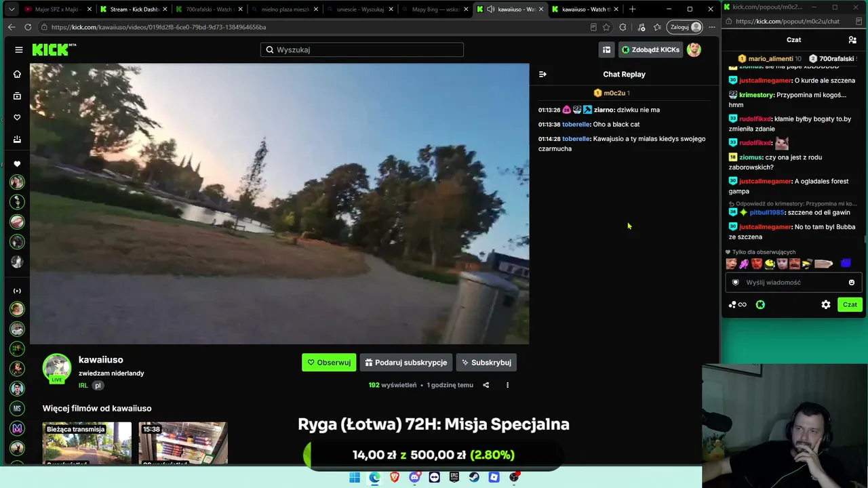Click mario_alimenti in the chat leaderboard
The image size is (868, 488).
(770, 59)
